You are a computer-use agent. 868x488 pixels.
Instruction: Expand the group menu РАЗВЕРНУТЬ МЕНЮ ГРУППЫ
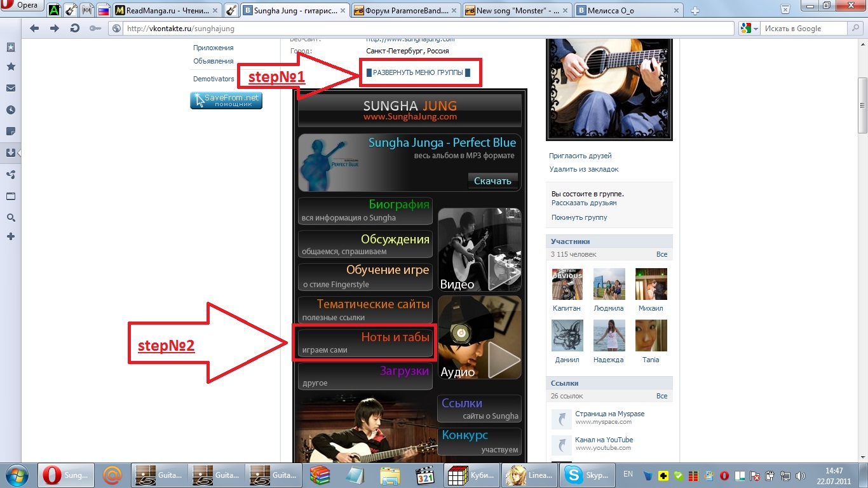418,72
